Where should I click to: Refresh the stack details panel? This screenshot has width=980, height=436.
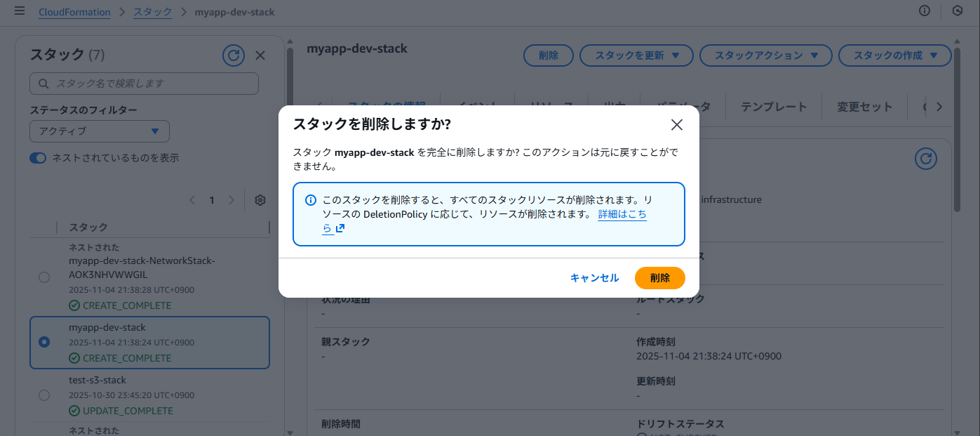[925, 159]
